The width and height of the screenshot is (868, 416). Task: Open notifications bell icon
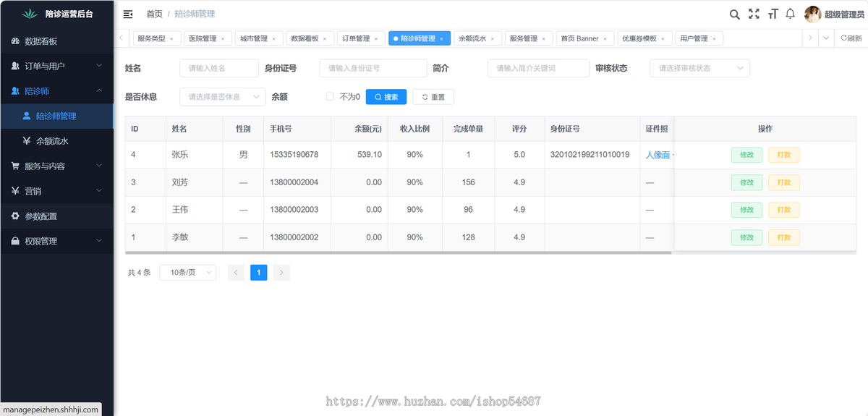click(791, 14)
